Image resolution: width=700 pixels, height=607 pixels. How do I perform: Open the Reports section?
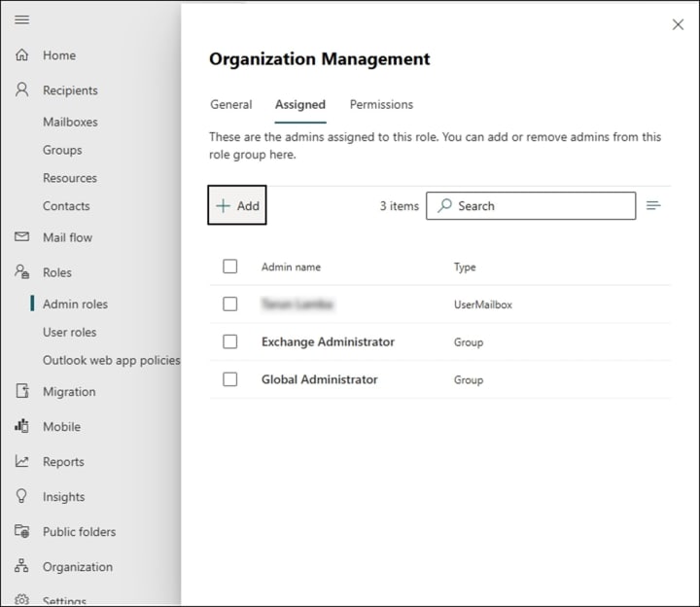[x=63, y=462]
